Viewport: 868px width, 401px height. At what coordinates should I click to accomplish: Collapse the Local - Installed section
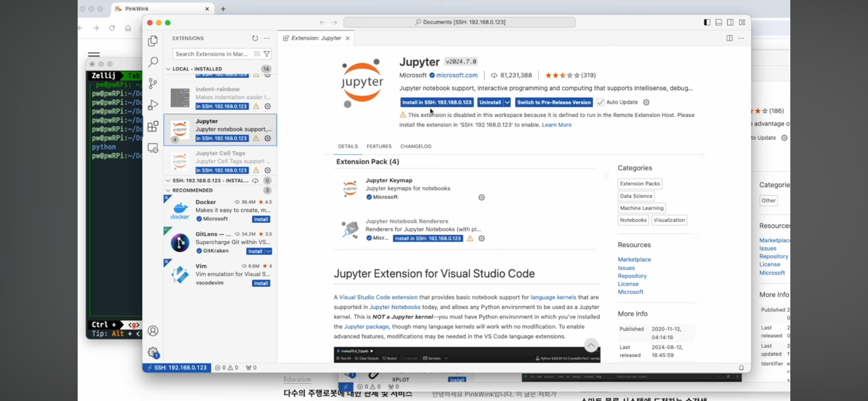coord(168,69)
